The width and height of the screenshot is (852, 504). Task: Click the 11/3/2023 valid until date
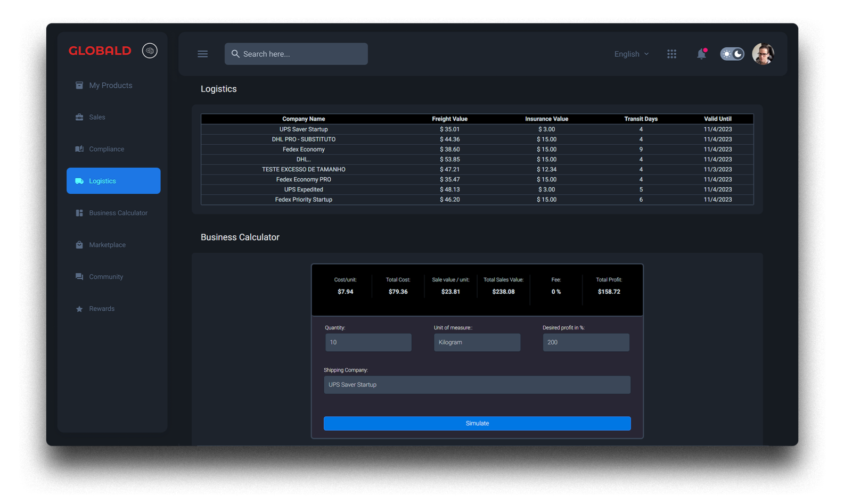(x=717, y=169)
